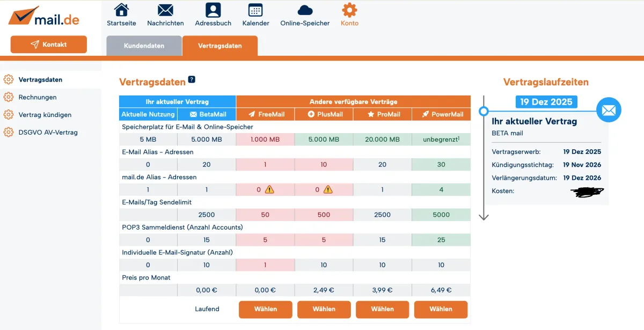Click the Vertragsdaten help question-mark icon

(x=192, y=79)
